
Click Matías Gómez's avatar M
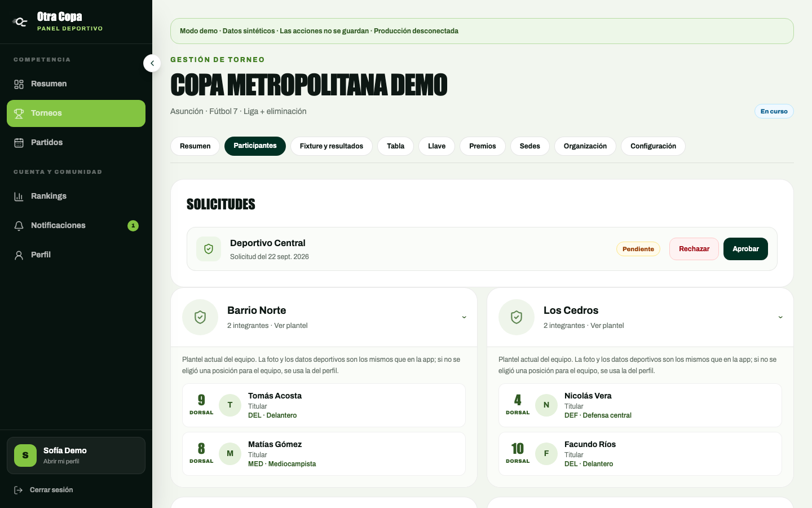click(x=230, y=454)
